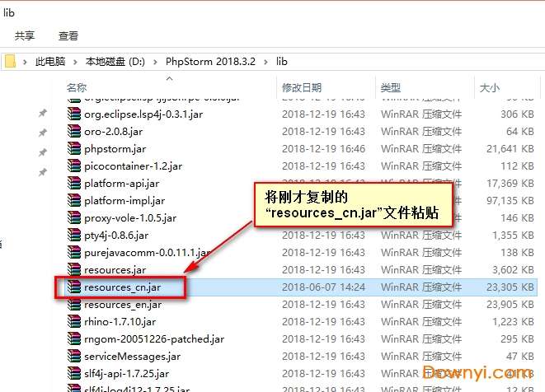Select the pty4j-0.8.6.jar archive icon
The width and height of the screenshot is (545, 392).
pyautogui.click(x=74, y=235)
